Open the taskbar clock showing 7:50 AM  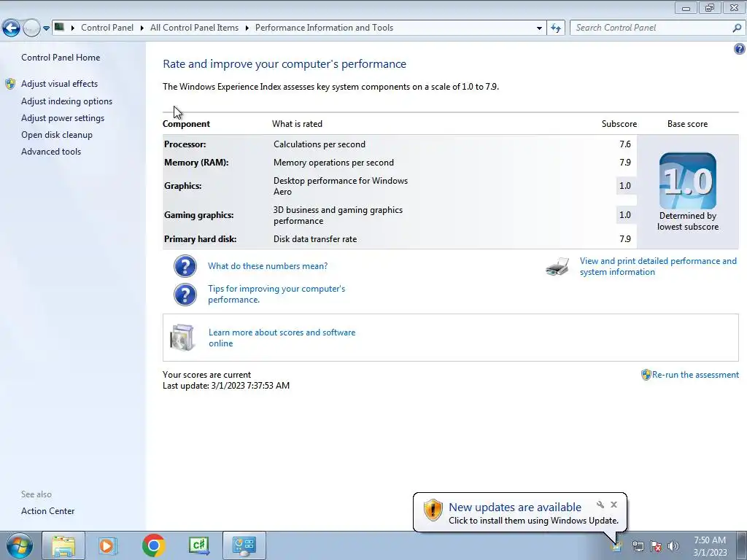click(710, 546)
